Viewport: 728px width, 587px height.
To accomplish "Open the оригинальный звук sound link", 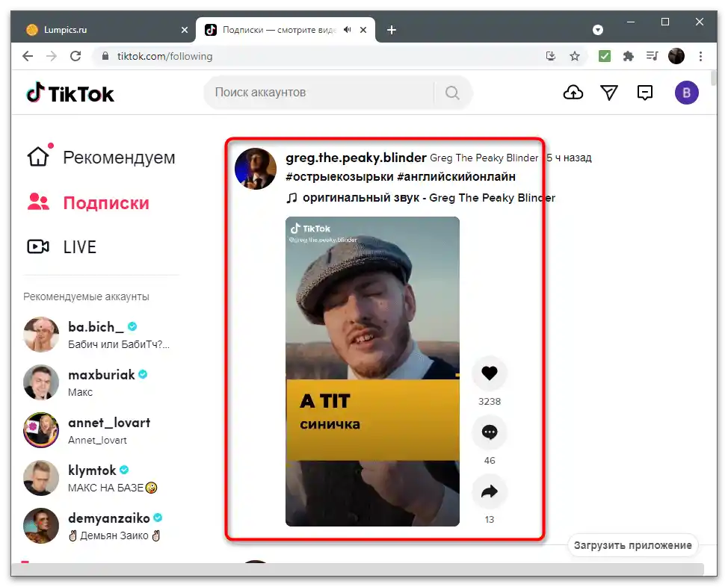I will click(428, 198).
